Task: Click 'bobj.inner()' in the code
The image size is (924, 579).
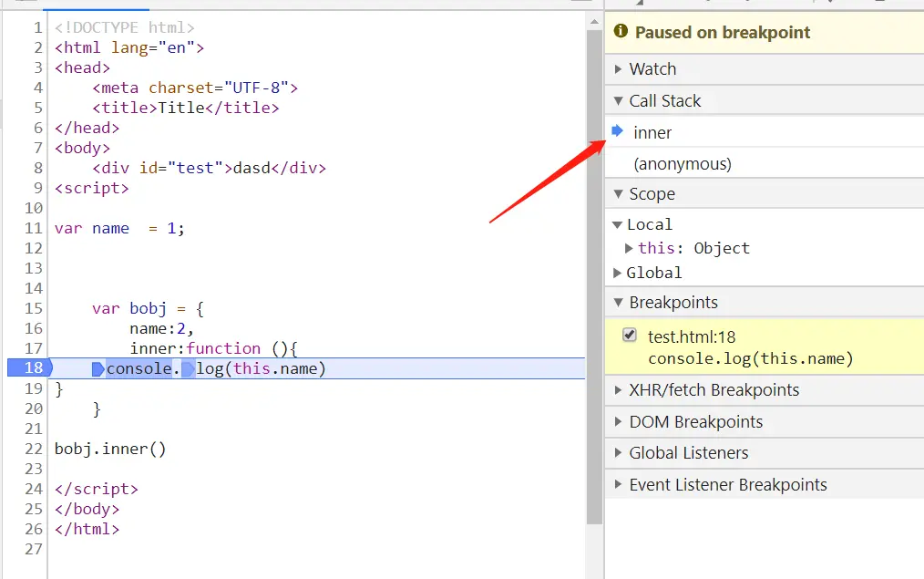Action: click(110, 449)
